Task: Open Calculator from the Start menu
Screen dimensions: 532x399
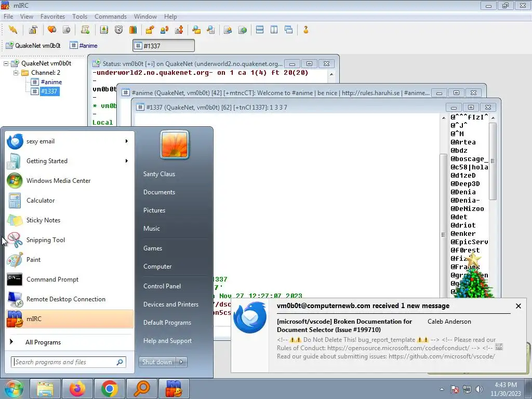Action: 70,201
